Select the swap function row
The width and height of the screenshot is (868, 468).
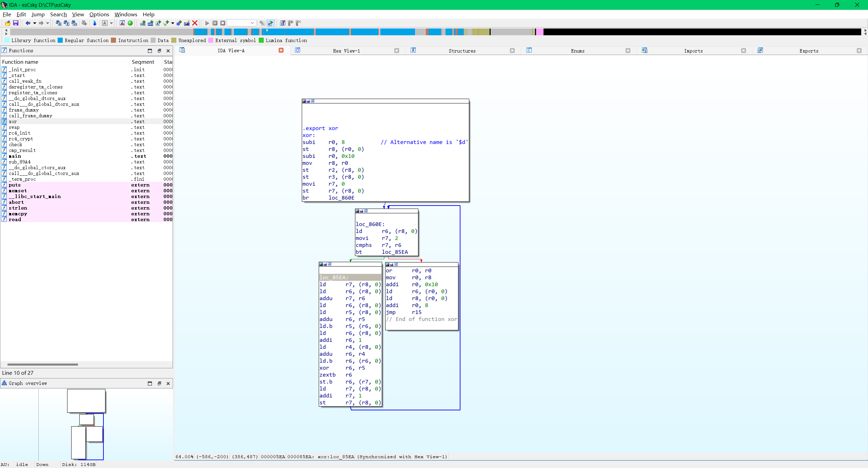(86, 127)
